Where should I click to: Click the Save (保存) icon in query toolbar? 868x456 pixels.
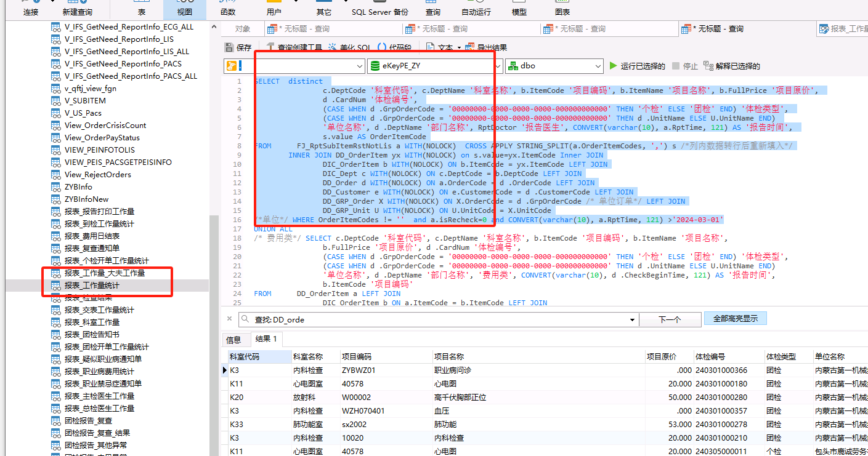pos(229,47)
